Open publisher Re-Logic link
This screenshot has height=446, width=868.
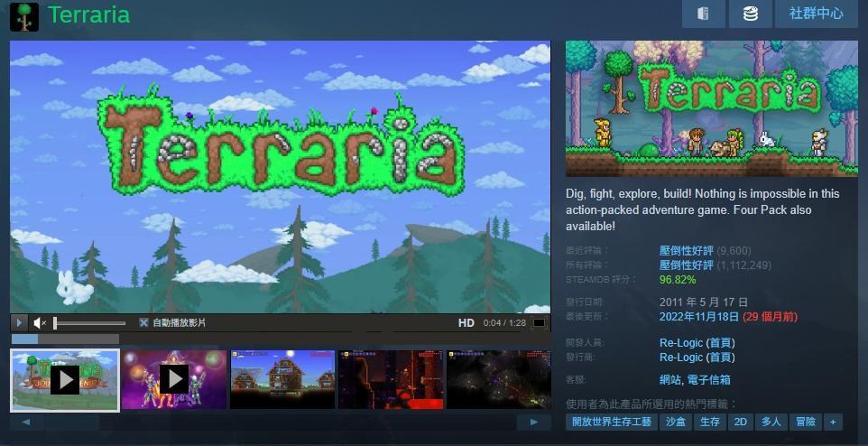click(681, 358)
